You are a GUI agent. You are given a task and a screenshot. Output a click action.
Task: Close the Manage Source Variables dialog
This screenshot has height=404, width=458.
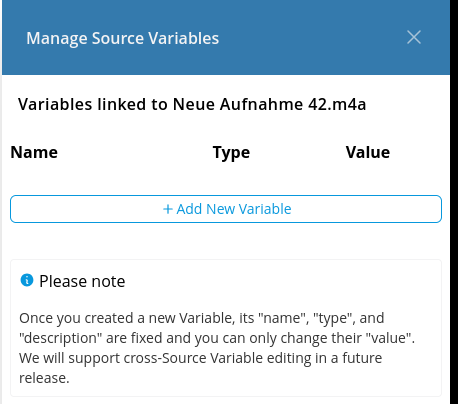(414, 37)
